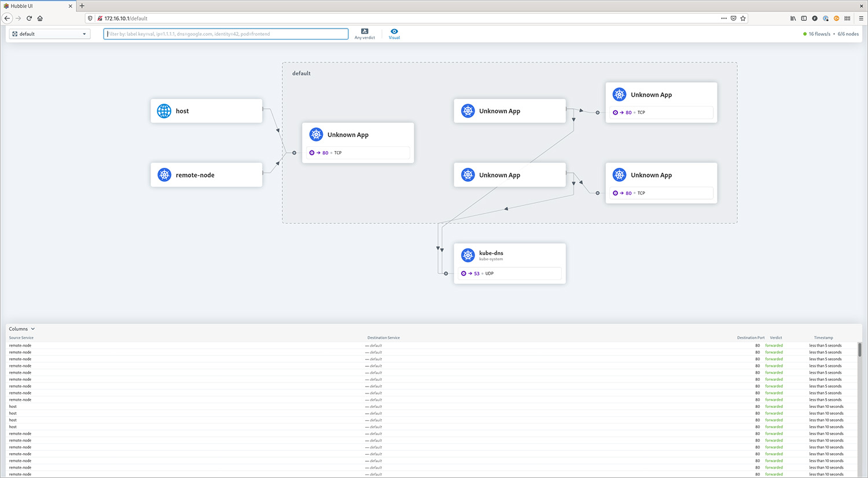Click Kubernetes icon on top Unknown App card
The width and height of the screenshot is (868, 478).
(x=619, y=94)
